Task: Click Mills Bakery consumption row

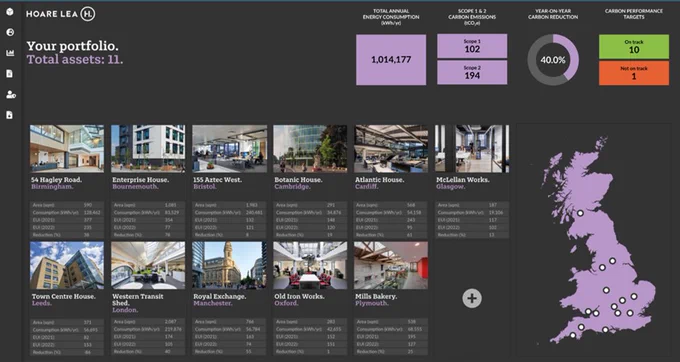Action: pos(391,329)
